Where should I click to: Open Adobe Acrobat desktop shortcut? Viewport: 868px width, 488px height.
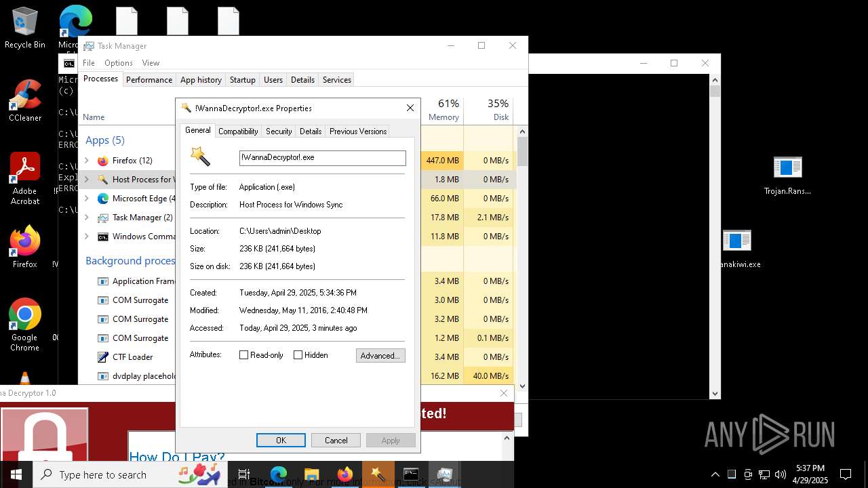tap(25, 178)
